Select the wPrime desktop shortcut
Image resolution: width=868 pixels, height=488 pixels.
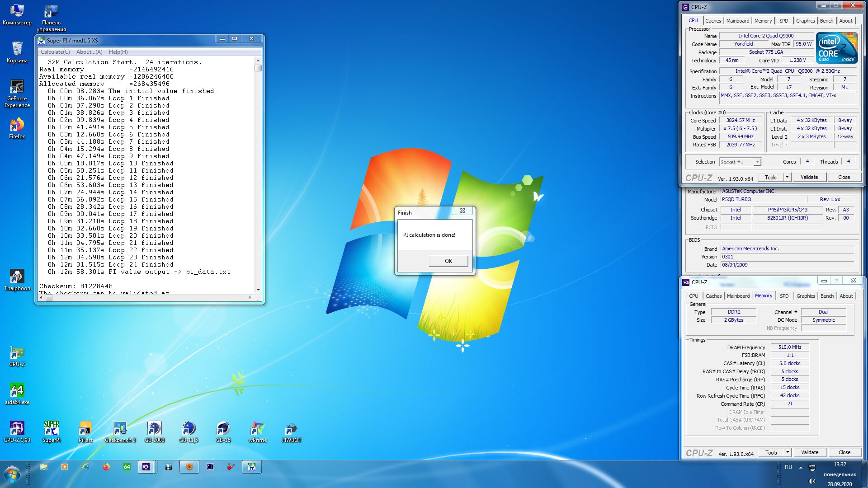pos(257,432)
